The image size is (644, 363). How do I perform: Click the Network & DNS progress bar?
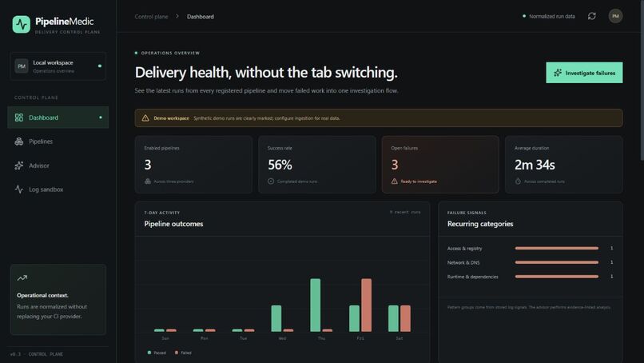(x=557, y=262)
